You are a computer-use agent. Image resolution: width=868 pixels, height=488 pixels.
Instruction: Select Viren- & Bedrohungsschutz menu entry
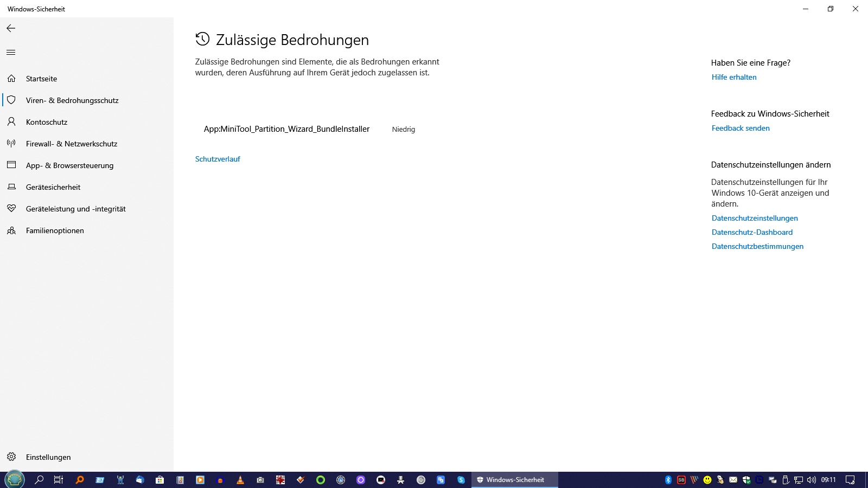pos(72,100)
